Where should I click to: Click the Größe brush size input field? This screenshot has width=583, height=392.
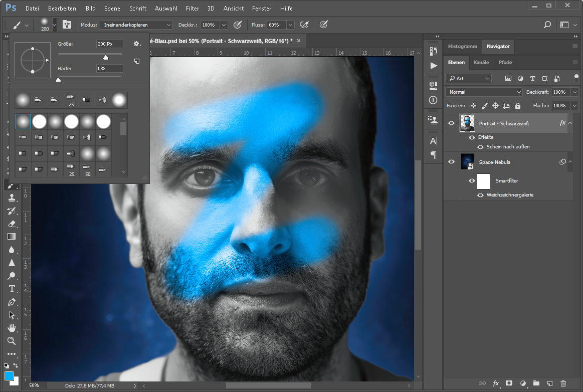click(110, 44)
